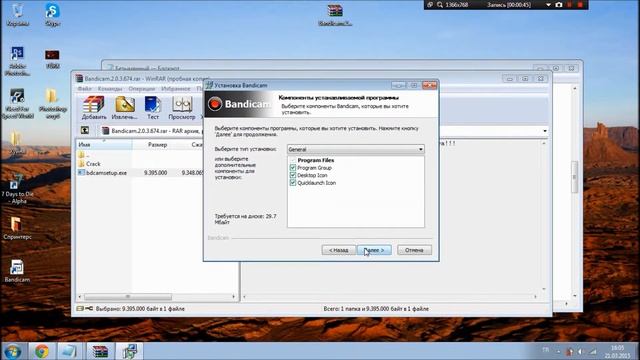640x360 pixels.
Task: Toggle the Desktop Icon checkbox
Action: (x=293, y=175)
